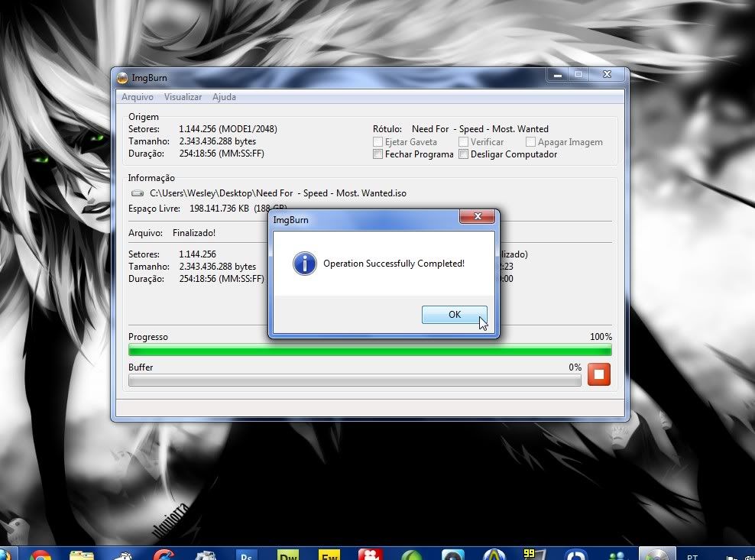The width and height of the screenshot is (755, 560).
Task: Open the Ajuda menu
Action: pos(224,97)
